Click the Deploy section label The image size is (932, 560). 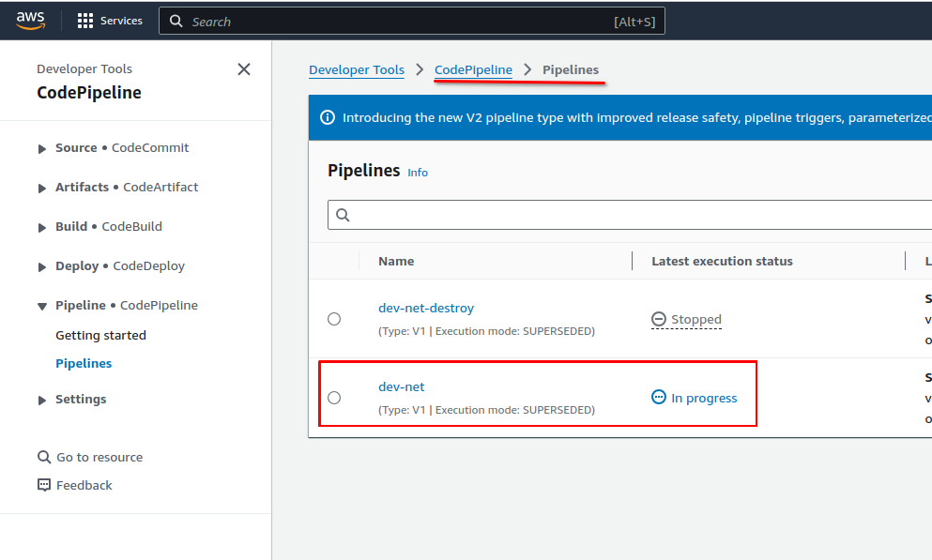click(77, 266)
